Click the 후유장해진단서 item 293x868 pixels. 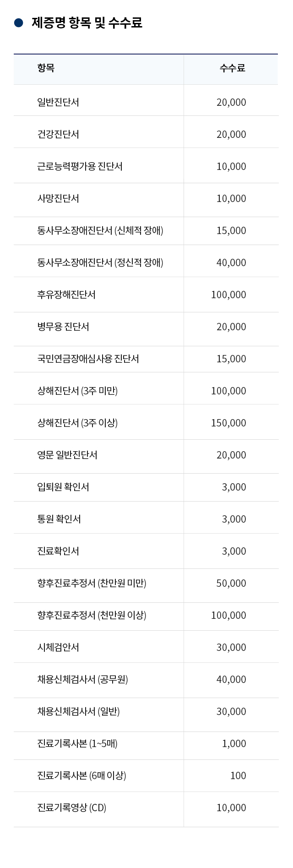[x=66, y=295]
